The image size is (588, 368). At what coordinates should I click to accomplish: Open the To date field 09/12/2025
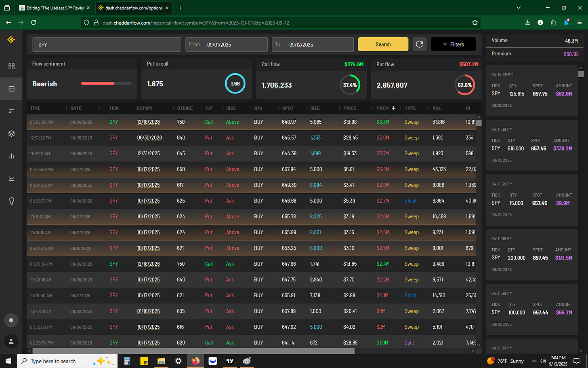point(313,44)
